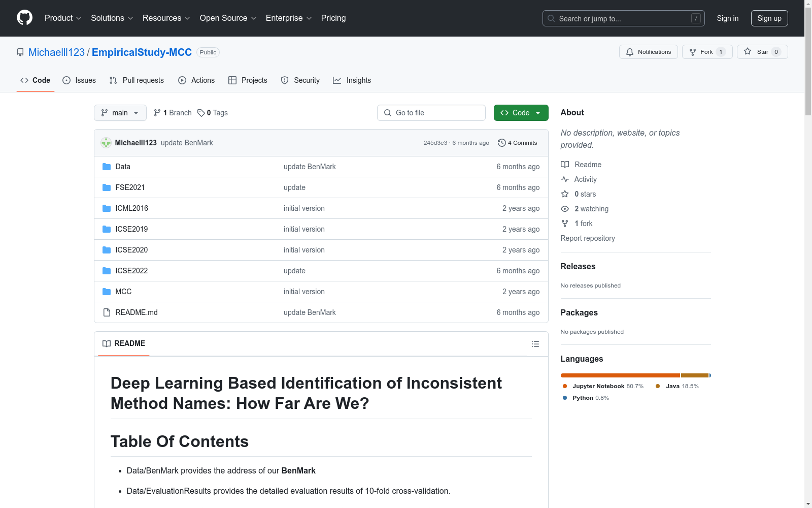Click the Go to file input
Image resolution: width=812 pixels, height=508 pixels.
pyautogui.click(x=431, y=113)
